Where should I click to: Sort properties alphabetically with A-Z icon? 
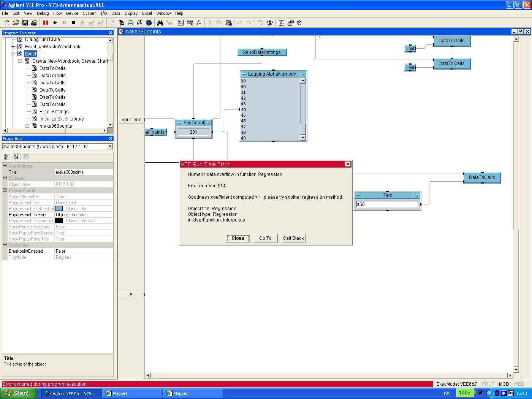coord(16,157)
